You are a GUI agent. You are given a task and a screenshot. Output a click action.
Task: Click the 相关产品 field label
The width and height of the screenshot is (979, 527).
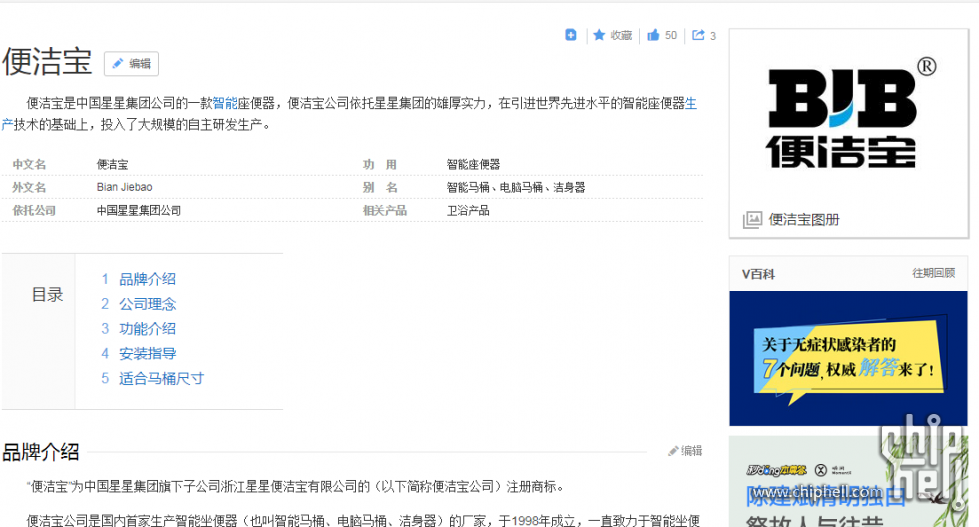point(385,210)
